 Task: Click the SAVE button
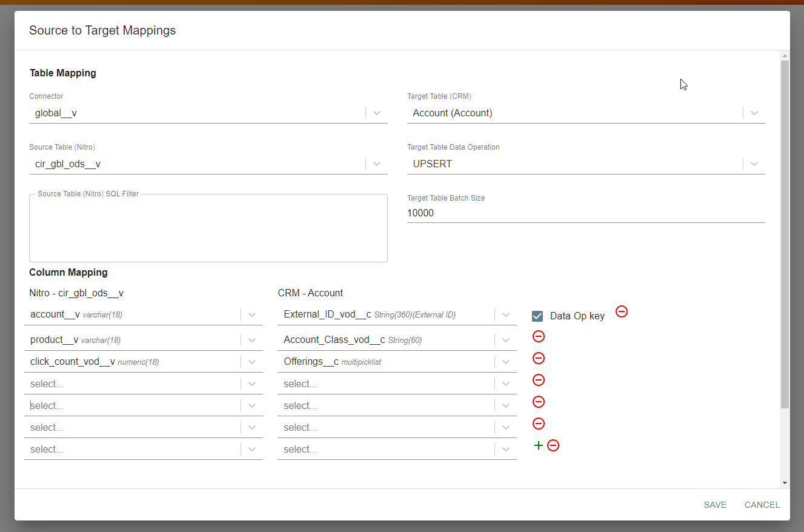point(715,505)
